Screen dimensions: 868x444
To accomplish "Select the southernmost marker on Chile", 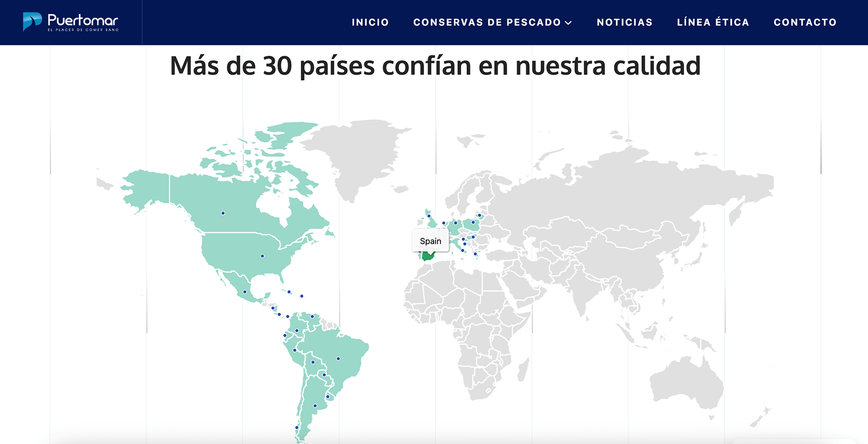I will (x=297, y=427).
